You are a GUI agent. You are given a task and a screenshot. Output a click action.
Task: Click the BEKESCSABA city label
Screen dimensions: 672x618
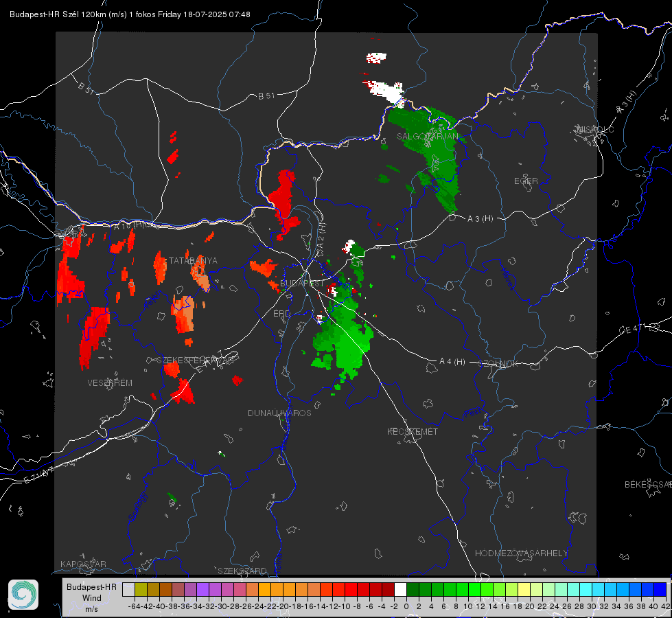point(648,485)
